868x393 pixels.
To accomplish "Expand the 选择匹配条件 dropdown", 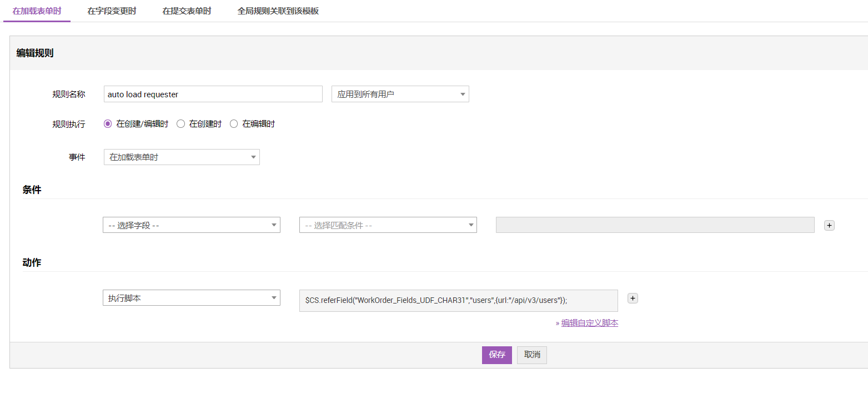I will tap(388, 225).
